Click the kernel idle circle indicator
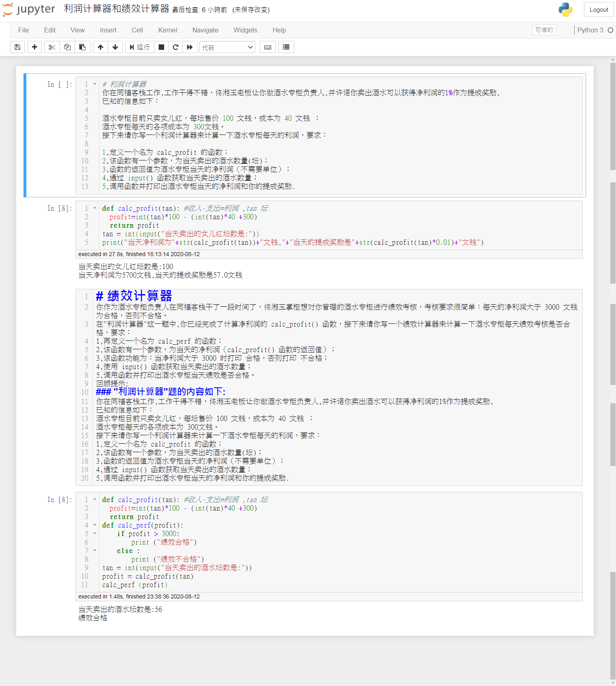Viewport: 616px width, 686px height. coord(610,30)
